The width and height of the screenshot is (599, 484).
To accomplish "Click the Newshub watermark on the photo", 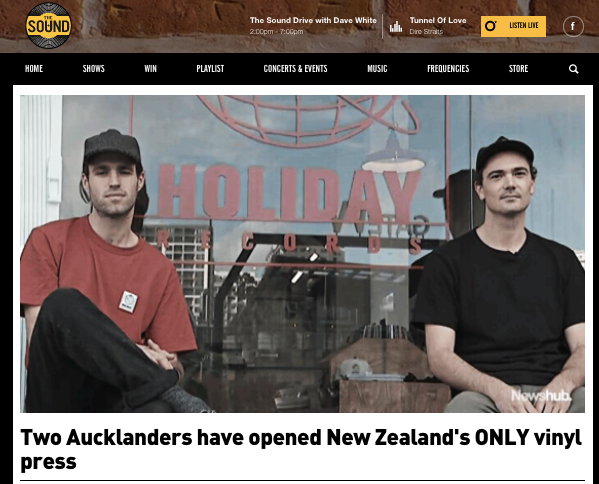I will pyautogui.click(x=541, y=395).
